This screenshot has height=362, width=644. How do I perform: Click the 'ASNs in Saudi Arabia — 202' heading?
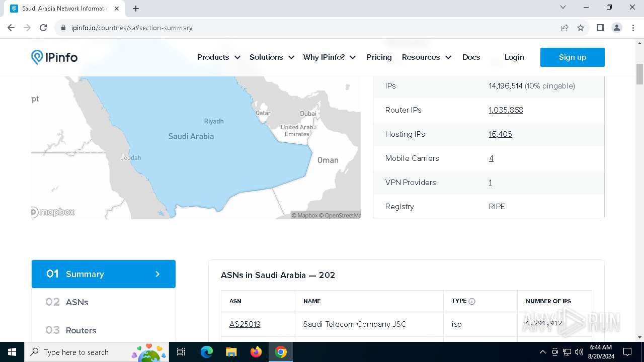[278, 275]
